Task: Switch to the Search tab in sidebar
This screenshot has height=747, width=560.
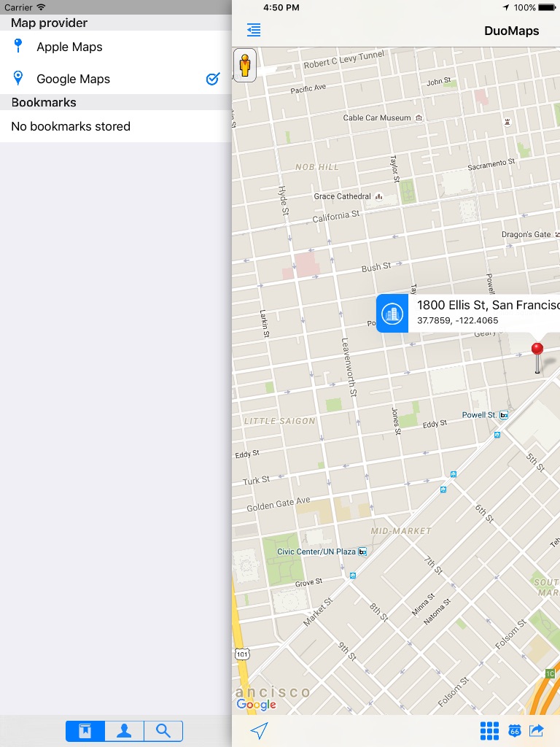Action: point(163,731)
